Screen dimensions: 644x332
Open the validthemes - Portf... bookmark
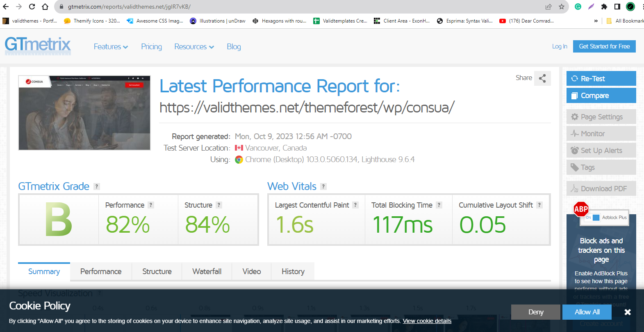pyautogui.click(x=30, y=21)
